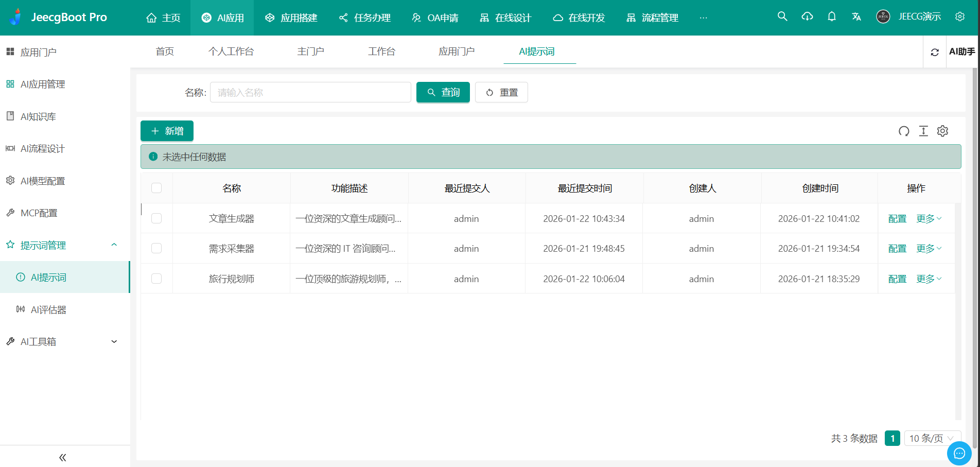This screenshot has width=980, height=467.
Task: Switch to the 个人工作台 tab
Action: [231, 51]
